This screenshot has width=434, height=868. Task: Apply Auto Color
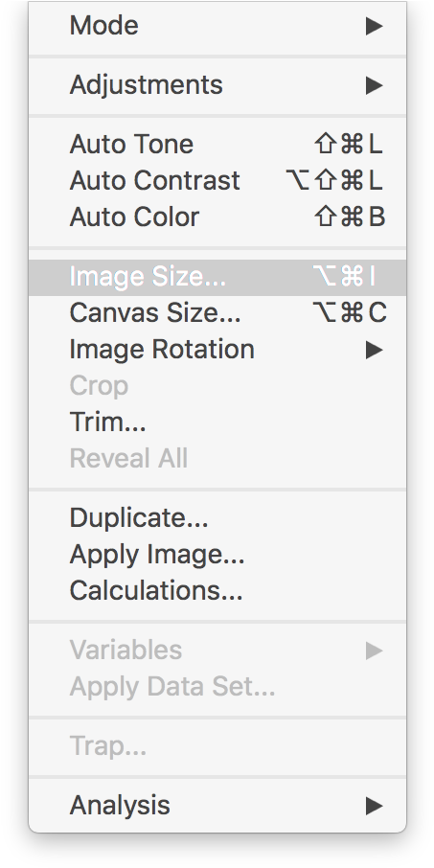[217, 217]
